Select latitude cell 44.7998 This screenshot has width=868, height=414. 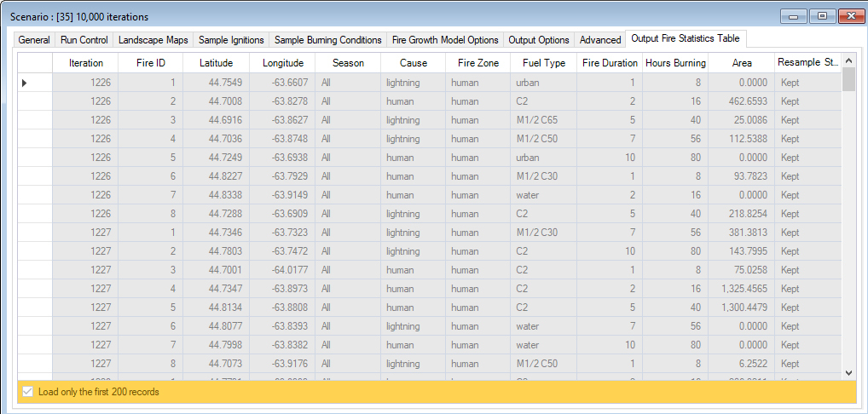tap(217, 345)
